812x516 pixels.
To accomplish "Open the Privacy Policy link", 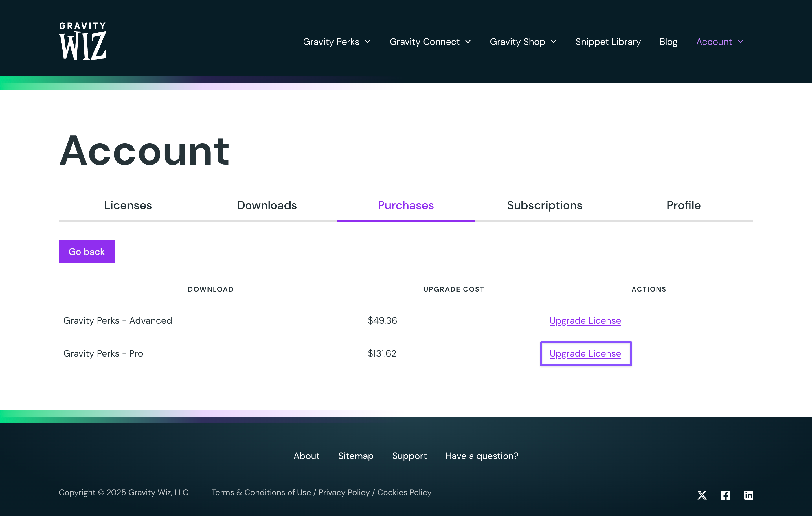I will pos(344,492).
